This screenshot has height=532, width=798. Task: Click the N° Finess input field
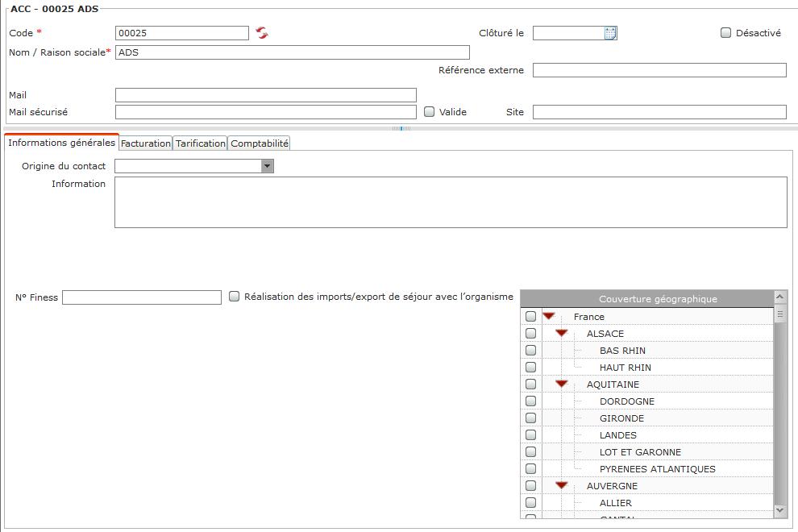[x=142, y=297]
